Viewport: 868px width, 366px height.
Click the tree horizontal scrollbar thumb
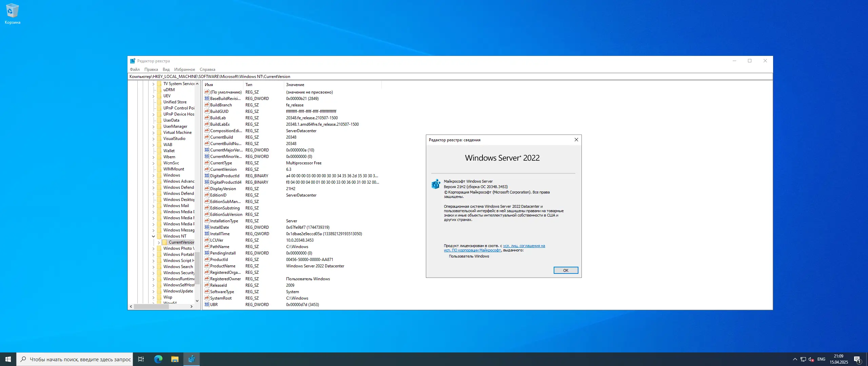(151, 306)
